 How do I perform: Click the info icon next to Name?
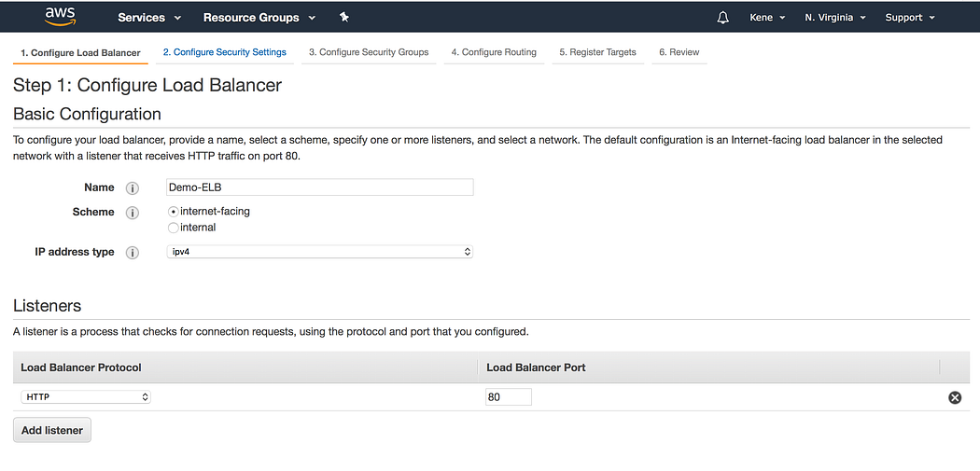tap(133, 188)
